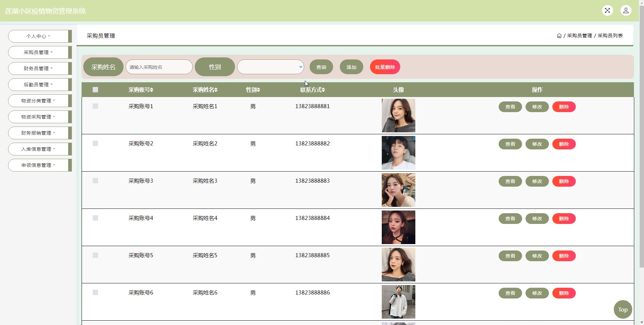
Task: Click the fullscreen toggle icon in header
Action: (607, 11)
